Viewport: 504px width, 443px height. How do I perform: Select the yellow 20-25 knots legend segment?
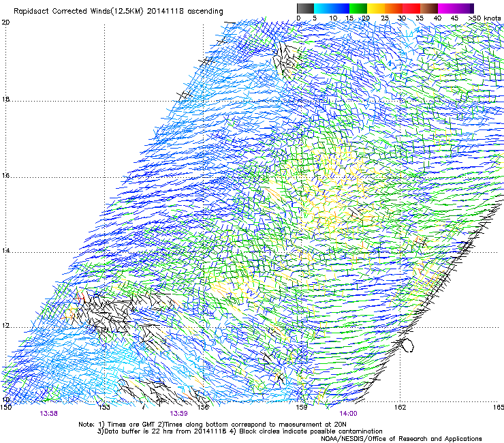(376, 8)
